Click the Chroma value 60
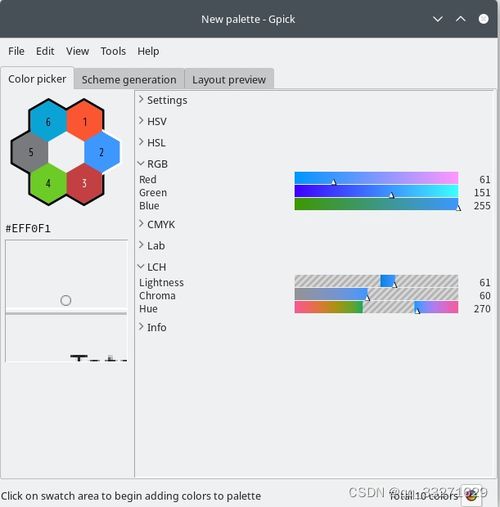 485,296
